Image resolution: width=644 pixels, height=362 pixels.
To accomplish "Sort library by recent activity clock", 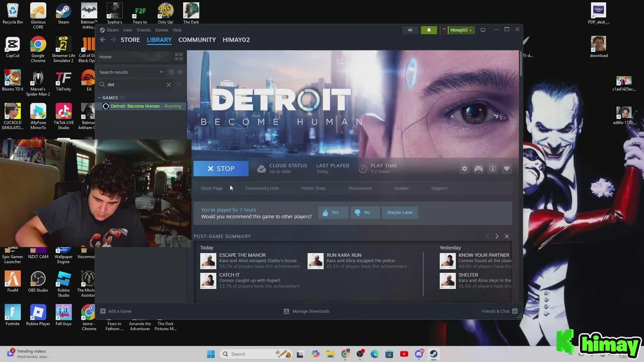I will coord(171,72).
